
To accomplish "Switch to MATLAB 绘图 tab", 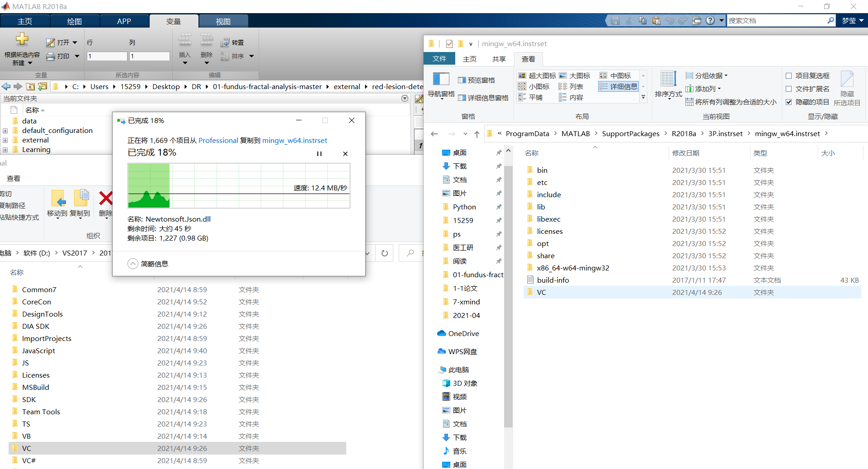I will coord(74,21).
